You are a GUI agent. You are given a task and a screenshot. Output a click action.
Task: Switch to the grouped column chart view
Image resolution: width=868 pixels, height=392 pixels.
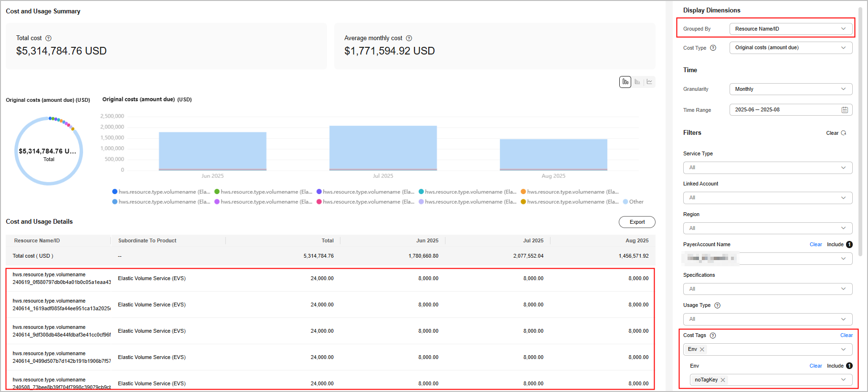pos(637,82)
